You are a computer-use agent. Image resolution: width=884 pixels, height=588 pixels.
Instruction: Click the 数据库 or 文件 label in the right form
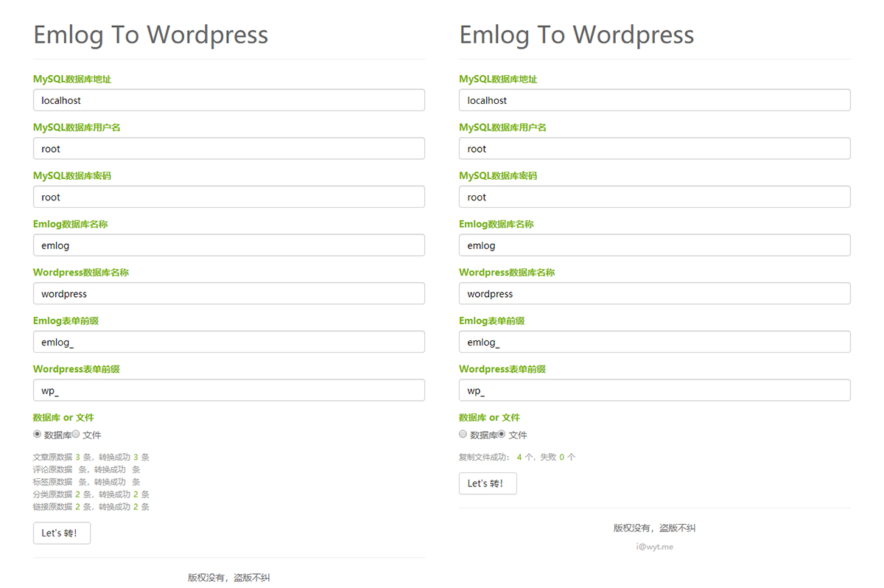point(490,418)
